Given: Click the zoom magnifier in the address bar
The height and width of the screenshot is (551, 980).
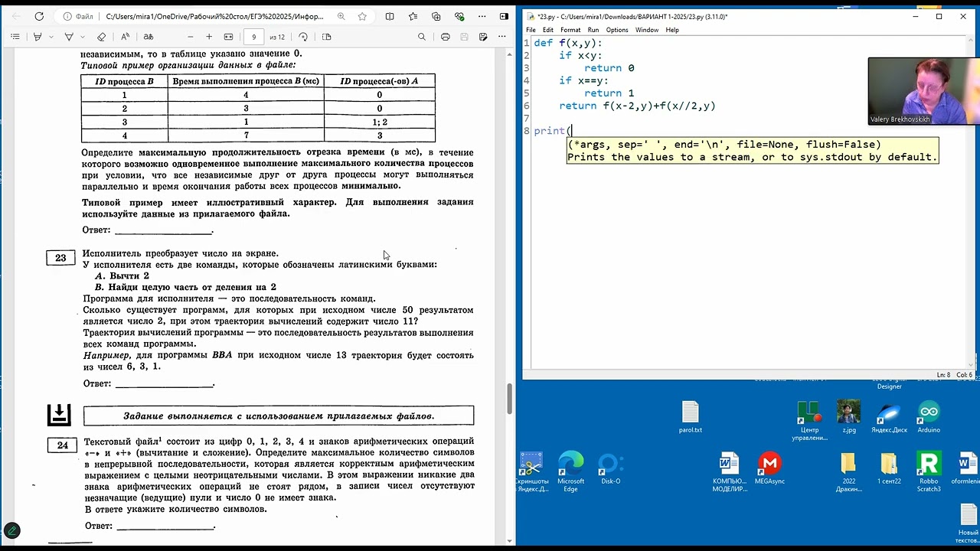Looking at the screenshot, I should pos(341,16).
